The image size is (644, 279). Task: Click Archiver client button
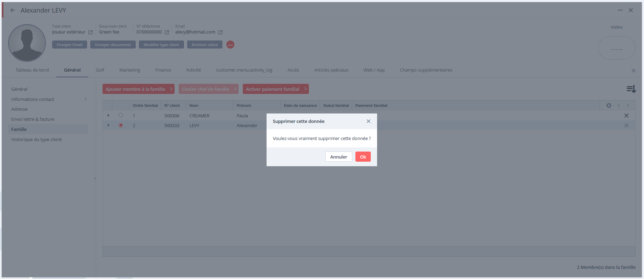point(205,45)
